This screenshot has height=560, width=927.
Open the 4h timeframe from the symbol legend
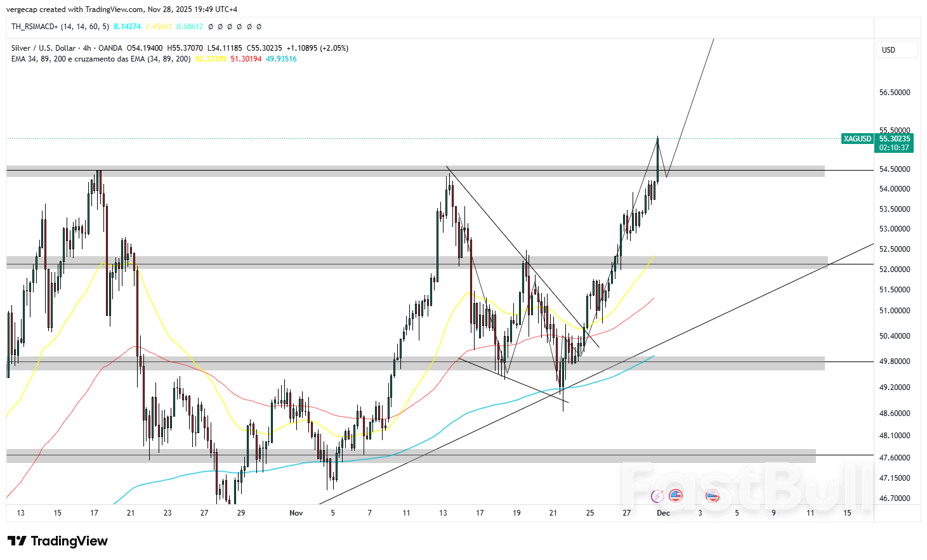(x=84, y=48)
